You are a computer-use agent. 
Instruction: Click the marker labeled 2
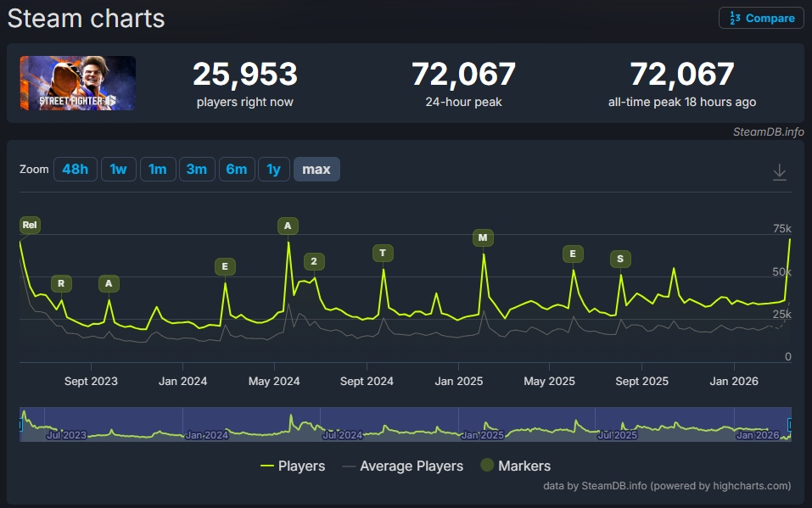(x=314, y=261)
